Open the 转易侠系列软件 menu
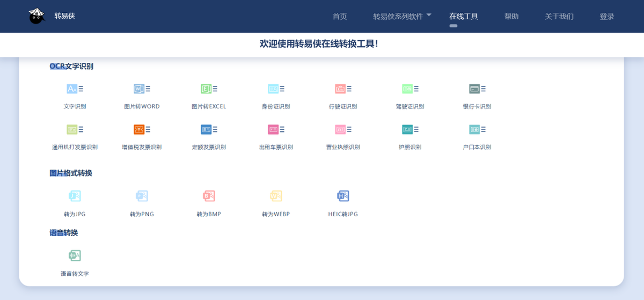This screenshot has height=300, width=644. (398, 17)
